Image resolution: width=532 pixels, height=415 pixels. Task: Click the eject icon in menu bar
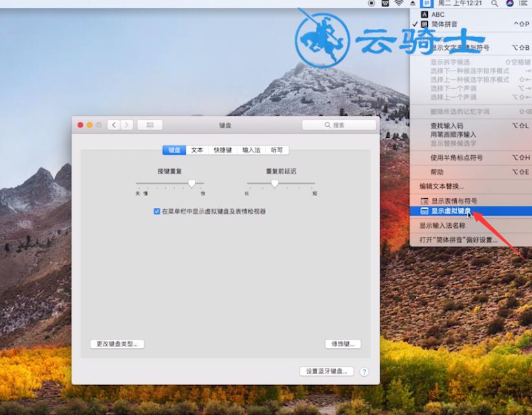click(413, 3)
